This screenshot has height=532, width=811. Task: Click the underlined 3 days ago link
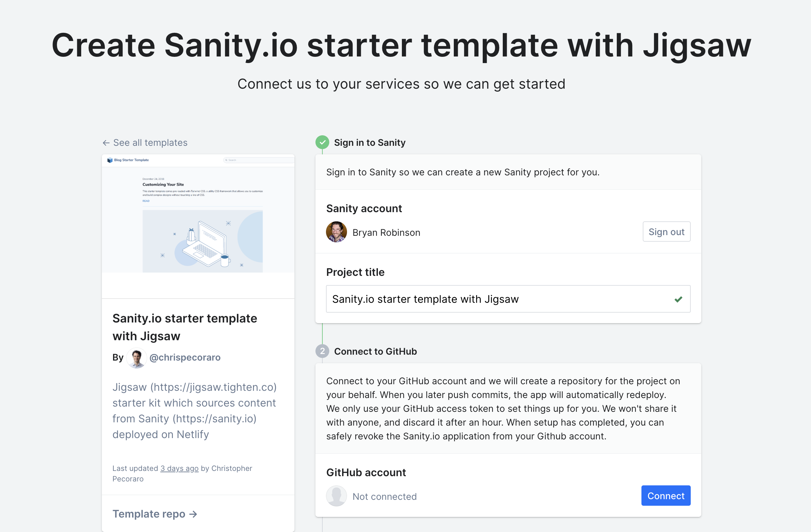coord(179,468)
